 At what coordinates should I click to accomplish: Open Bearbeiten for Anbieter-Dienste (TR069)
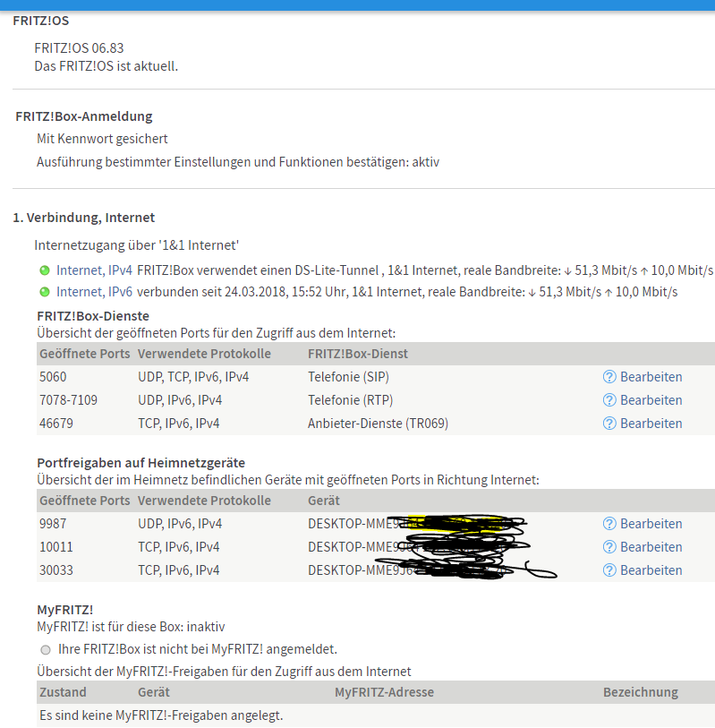pos(651,423)
